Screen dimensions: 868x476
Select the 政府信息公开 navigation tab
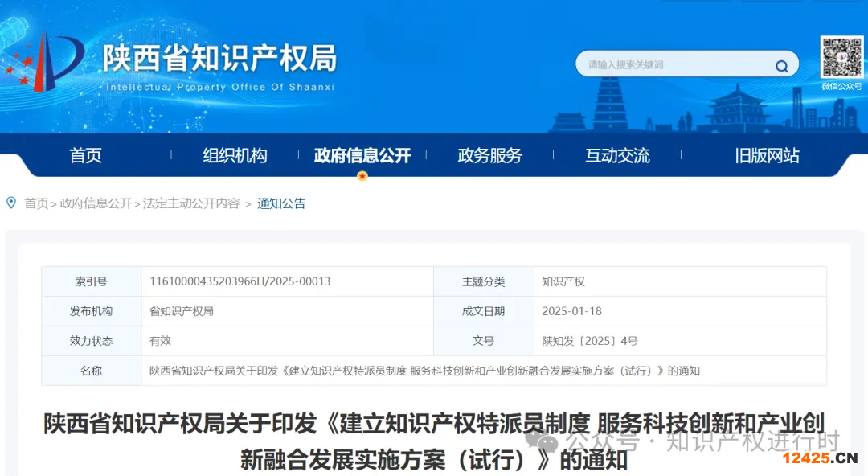click(x=362, y=156)
